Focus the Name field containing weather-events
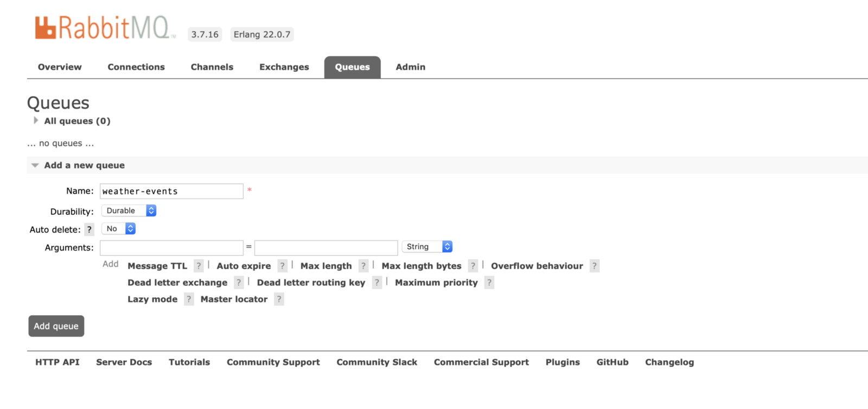Image resolution: width=868 pixels, height=409 pixels. coord(171,191)
